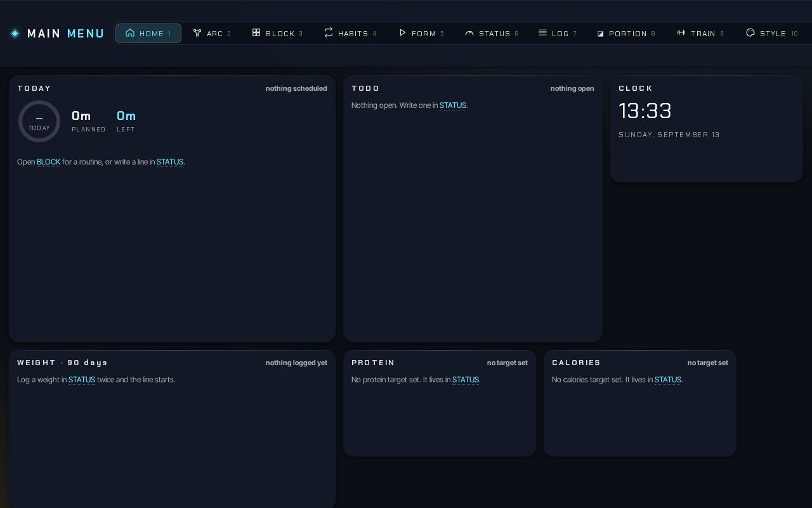Click the diamond logo beside MAIN MENU
The width and height of the screenshot is (812, 508).
coord(15,34)
